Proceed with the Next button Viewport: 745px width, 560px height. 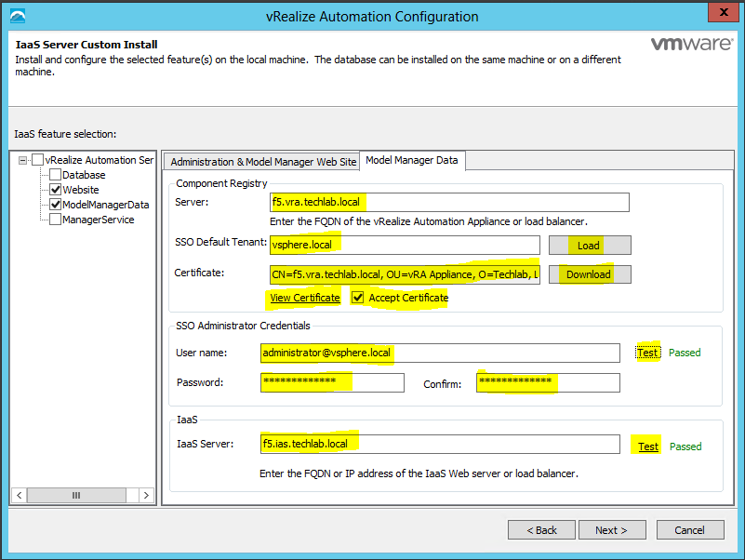pyautogui.click(x=612, y=530)
